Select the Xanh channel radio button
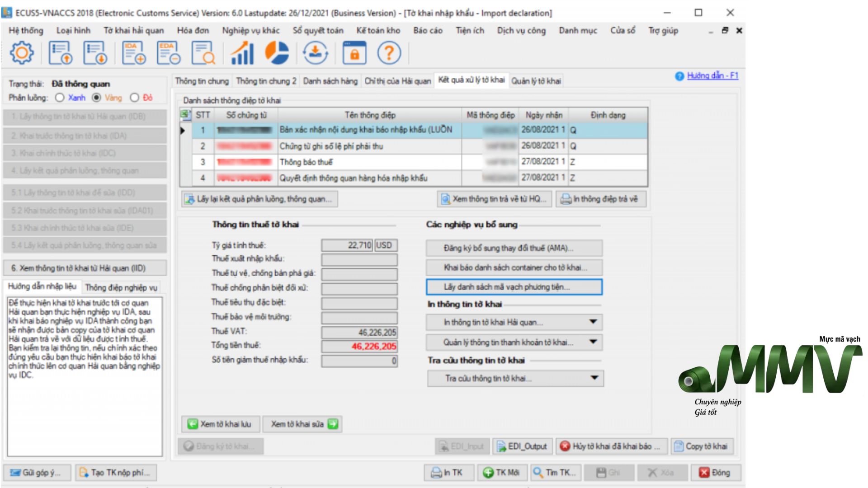 click(x=59, y=98)
